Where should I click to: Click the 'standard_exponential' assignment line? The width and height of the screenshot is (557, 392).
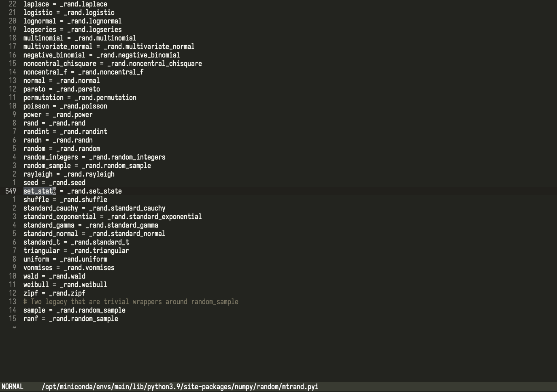(x=113, y=217)
